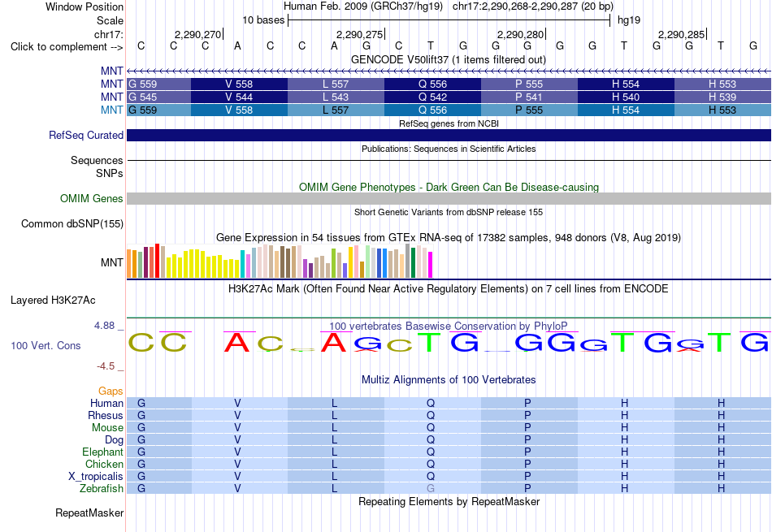Click the cyan bar in GTEx expression chart

tap(242, 264)
